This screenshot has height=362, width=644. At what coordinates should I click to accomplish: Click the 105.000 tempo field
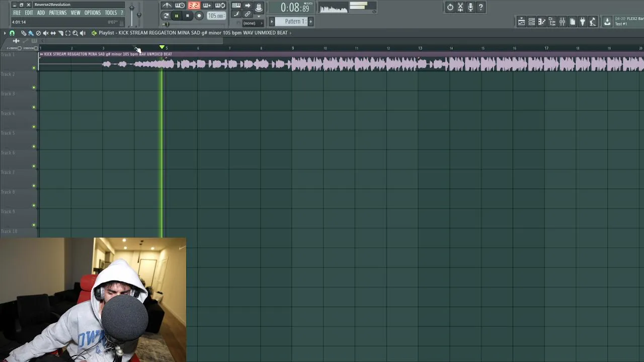coord(216,16)
